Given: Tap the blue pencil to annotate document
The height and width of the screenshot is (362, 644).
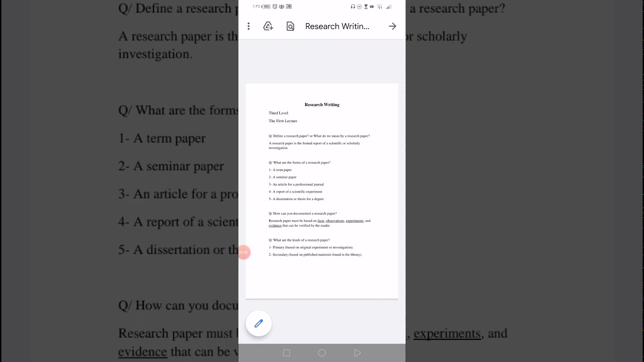Looking at the screenshot, I should (259, 323).
